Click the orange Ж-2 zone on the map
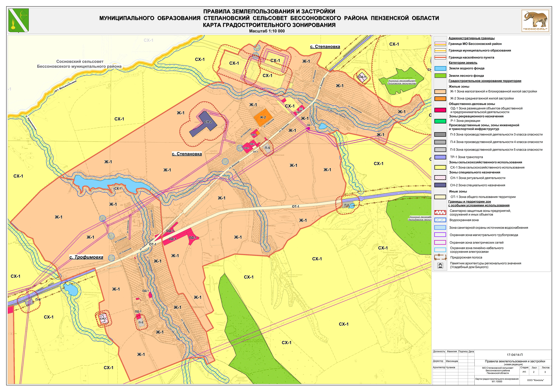Image resolution: width=558 pixels, height=392 pixels. [x=263, y=118]
